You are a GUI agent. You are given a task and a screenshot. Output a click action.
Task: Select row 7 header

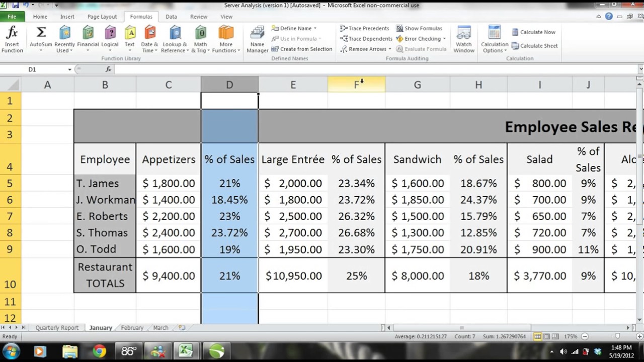pyautogui.click(x=10, y=216)
